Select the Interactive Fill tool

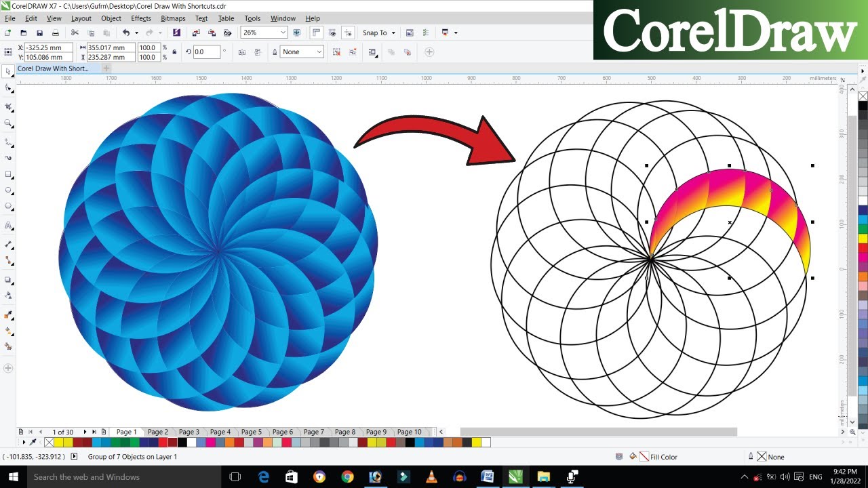8,331
